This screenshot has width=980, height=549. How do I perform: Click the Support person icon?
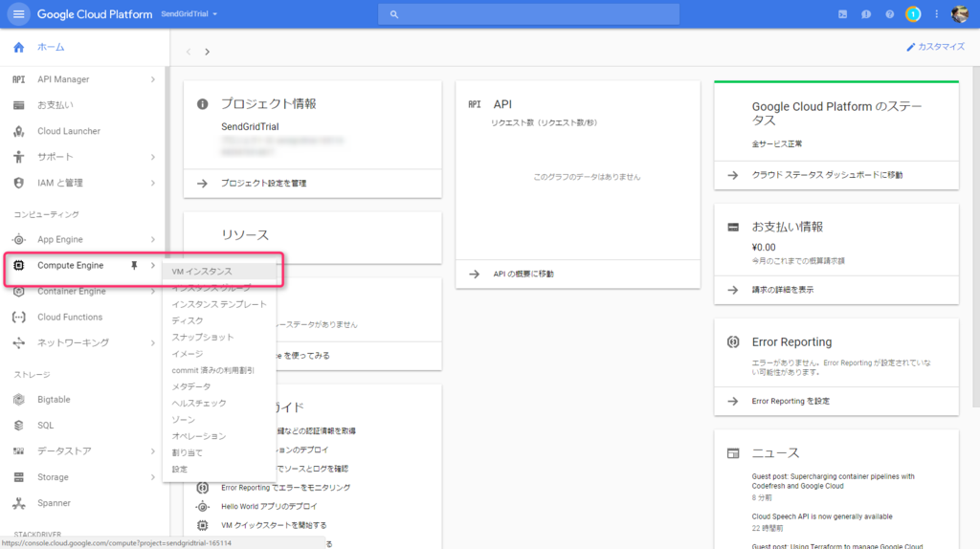tap(19, 157)
